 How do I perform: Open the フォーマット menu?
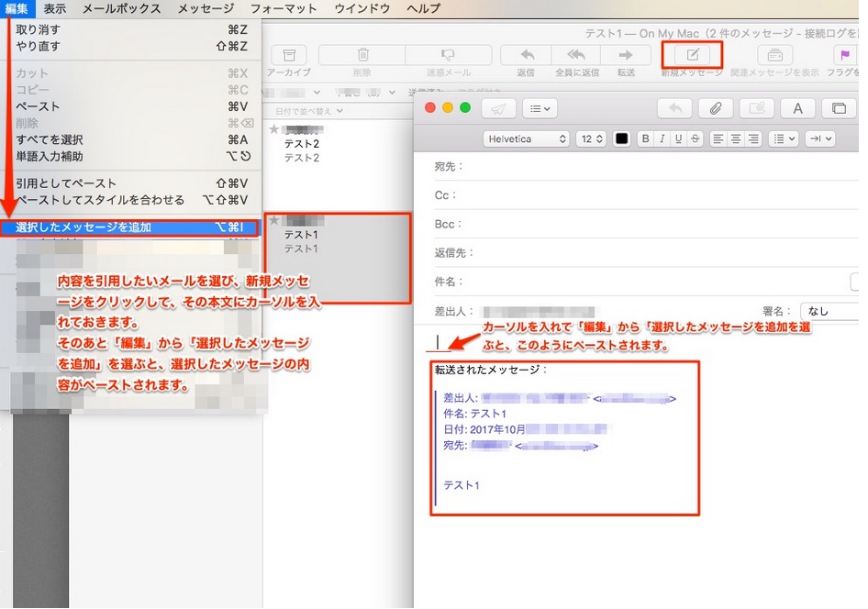284,8
